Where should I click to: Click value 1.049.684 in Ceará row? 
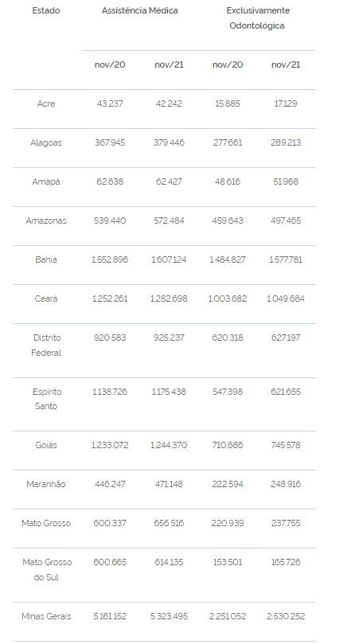click(x=286, y=299)
